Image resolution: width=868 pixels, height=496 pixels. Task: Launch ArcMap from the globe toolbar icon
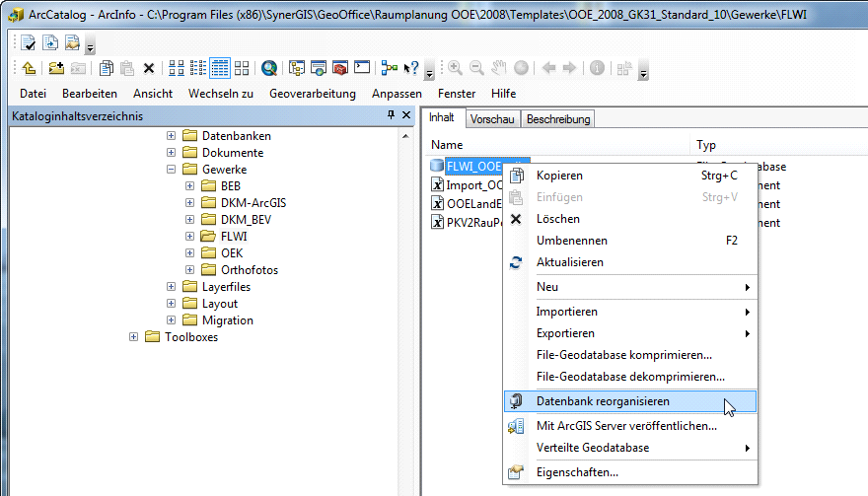pyautogui.click(x=269, y=68)
